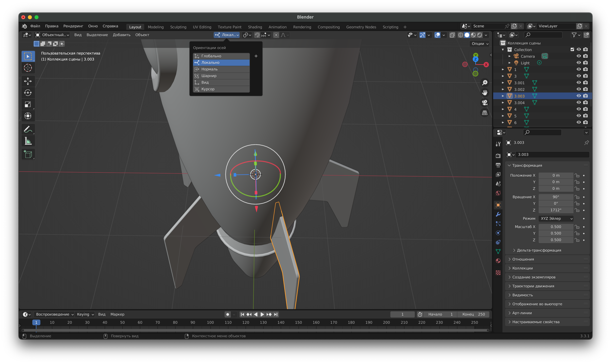Open the Опции button in viewport
The width and height of the screenshot is (611, 364).
[x=480, y=44]
